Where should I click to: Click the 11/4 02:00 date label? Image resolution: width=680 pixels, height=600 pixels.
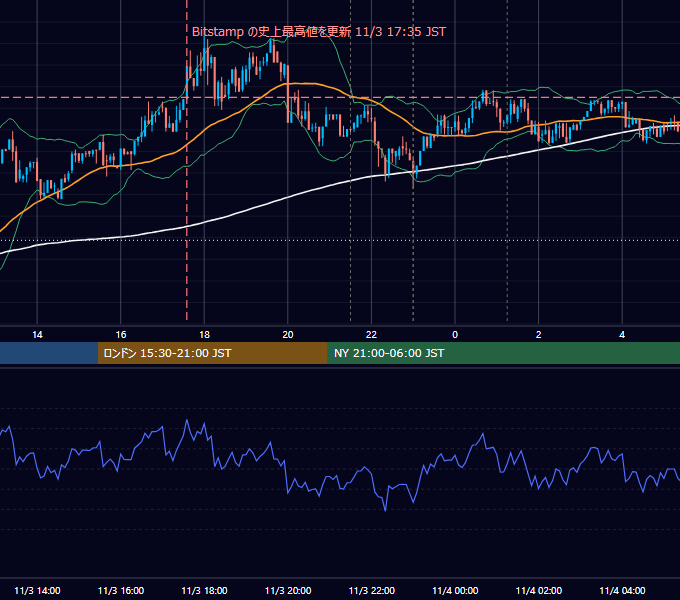coord(539,590)
